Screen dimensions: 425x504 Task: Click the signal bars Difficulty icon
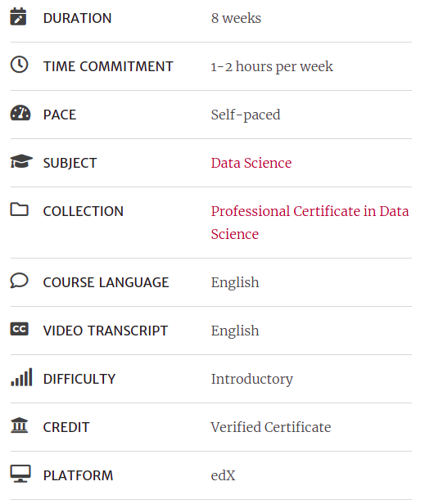(21, 377)
